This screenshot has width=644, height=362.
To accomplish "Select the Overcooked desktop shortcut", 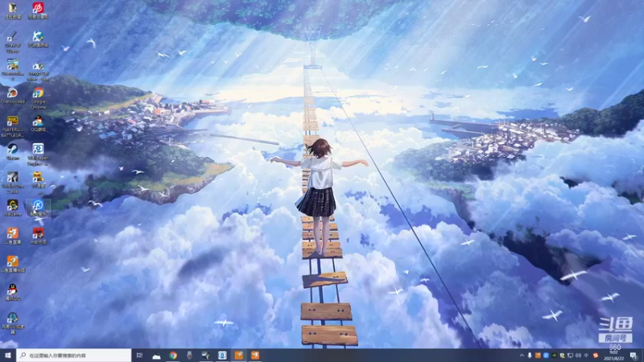I will [13, 95].
